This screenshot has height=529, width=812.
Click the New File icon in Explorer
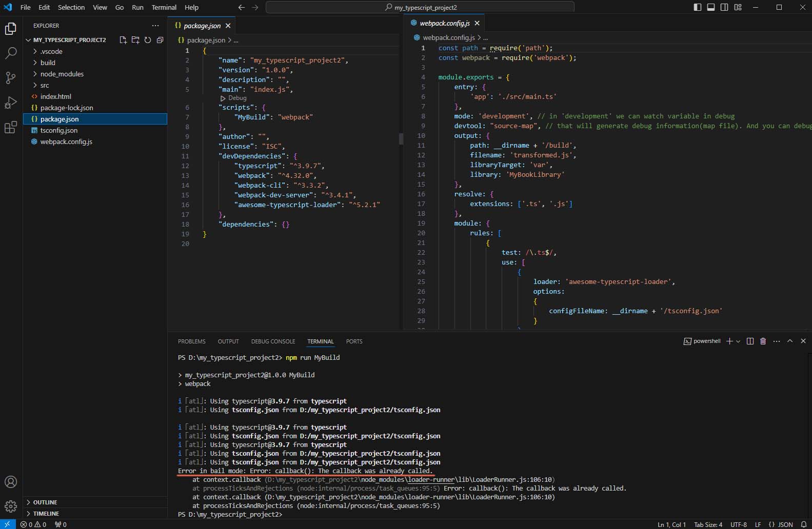point(123,40)
